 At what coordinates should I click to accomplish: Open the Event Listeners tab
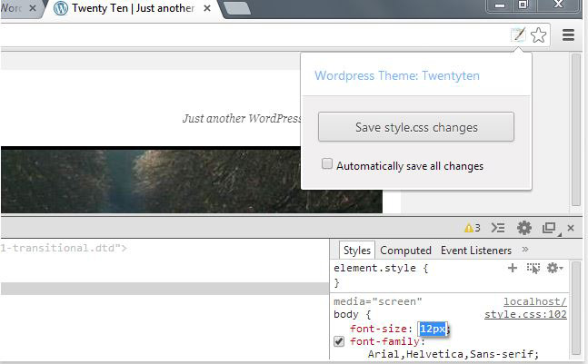[476, 251]
